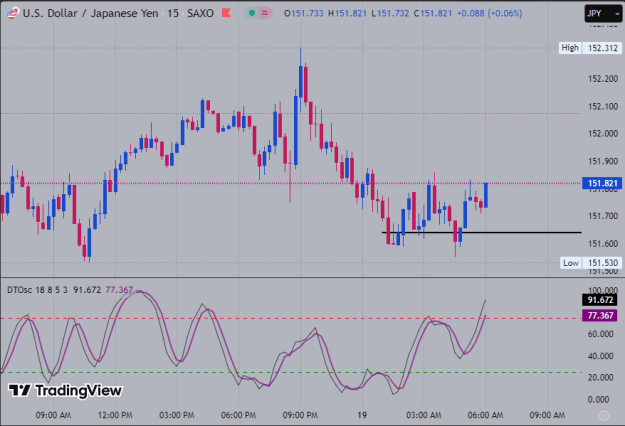
Task: Select the black horizontal support line
Action: coord(482,232)
